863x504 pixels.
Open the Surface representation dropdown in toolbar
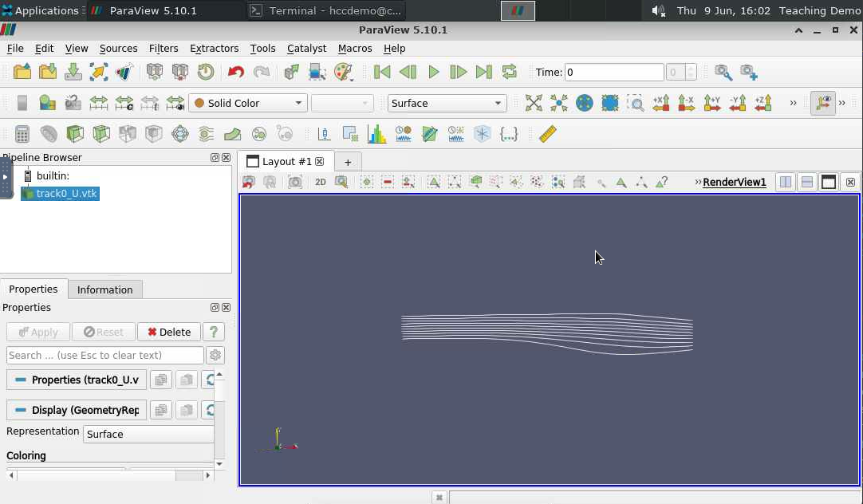[x=447, y=103]
